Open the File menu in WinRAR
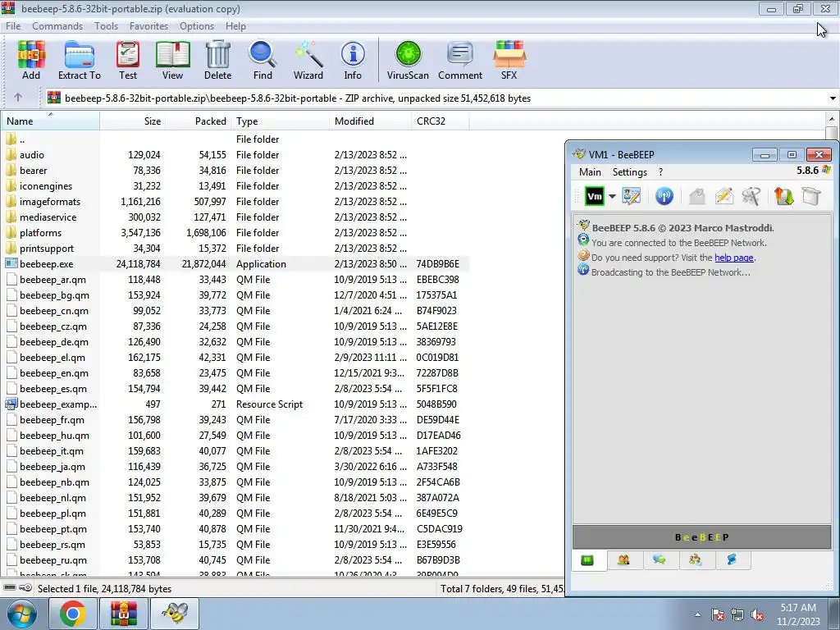 (13, 25)
